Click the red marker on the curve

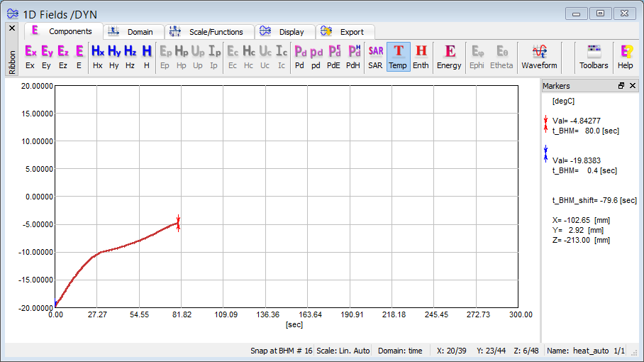[178, 223]
